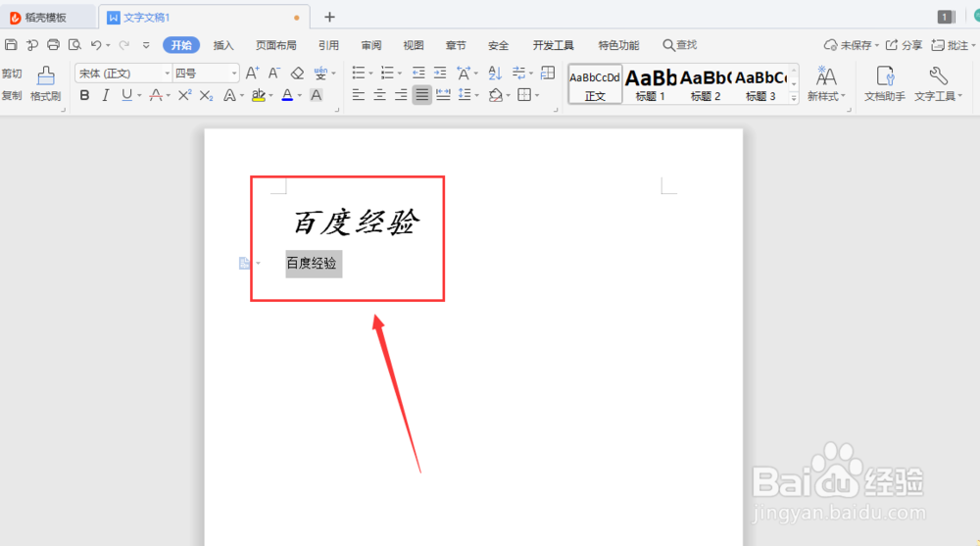This screenshot has height=546, width=980.
Task: Open the 开始 (Home) ribbon tab
Action: coord(181,45)
